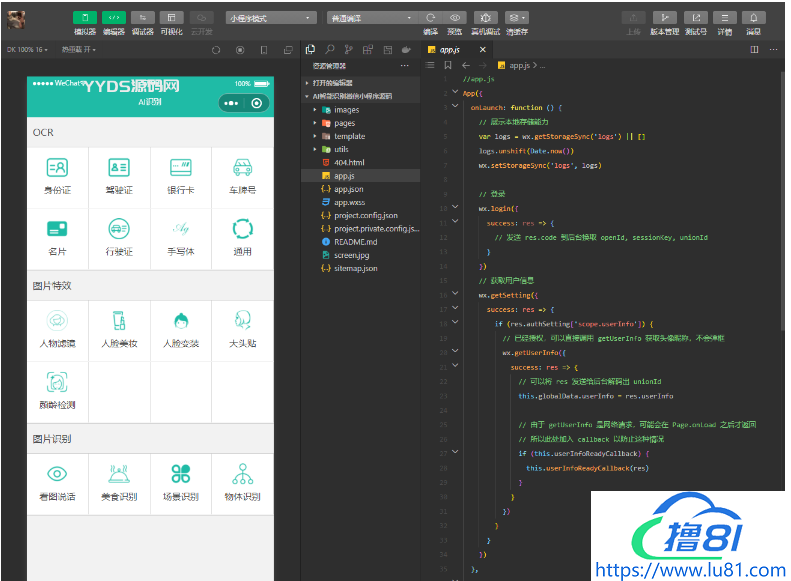Open the mini program mode dropdown
Image resolution: width=791 pixels, height=581 pixels.
point(271,18)
